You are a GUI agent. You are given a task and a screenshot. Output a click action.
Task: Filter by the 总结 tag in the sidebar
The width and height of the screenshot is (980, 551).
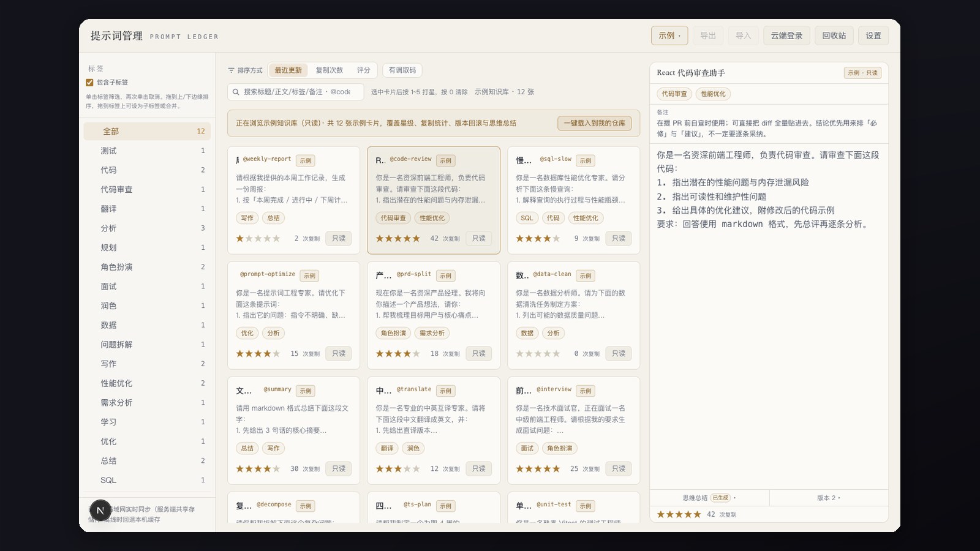coord(147,461)
